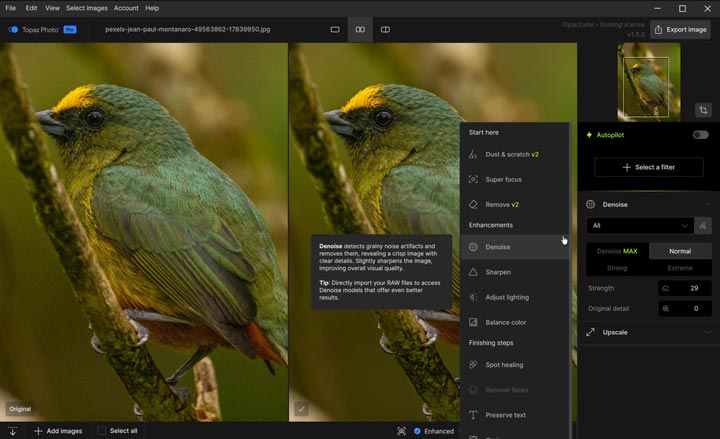Click fit-to-view focus icon near Enhanced

pyautogui.click(x=401, y=431)
